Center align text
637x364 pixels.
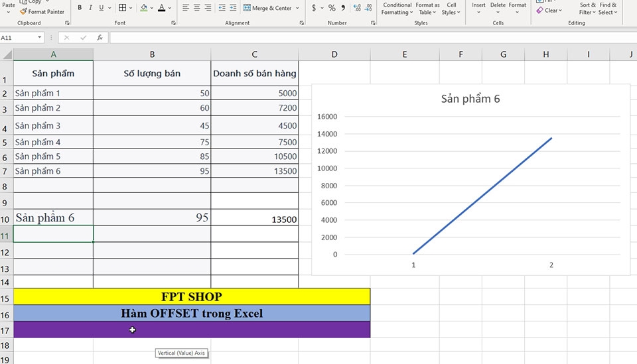[196, 8]
